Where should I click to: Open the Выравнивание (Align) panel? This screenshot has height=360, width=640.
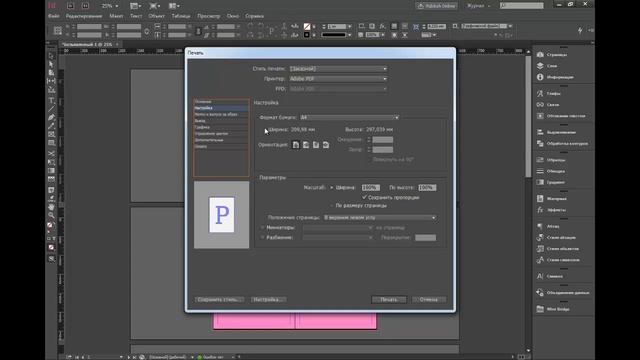(556, 132)
